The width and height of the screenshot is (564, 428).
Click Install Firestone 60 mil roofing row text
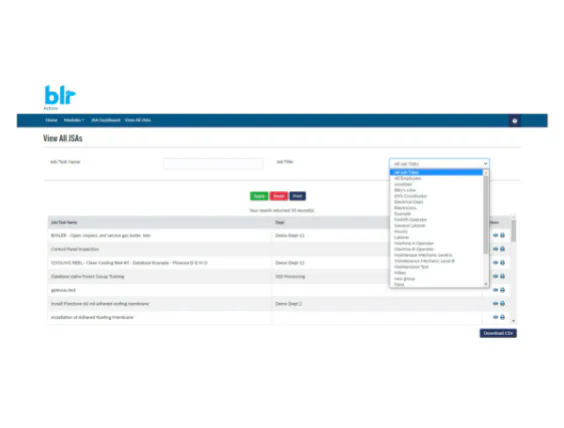(x=100, y=304)
